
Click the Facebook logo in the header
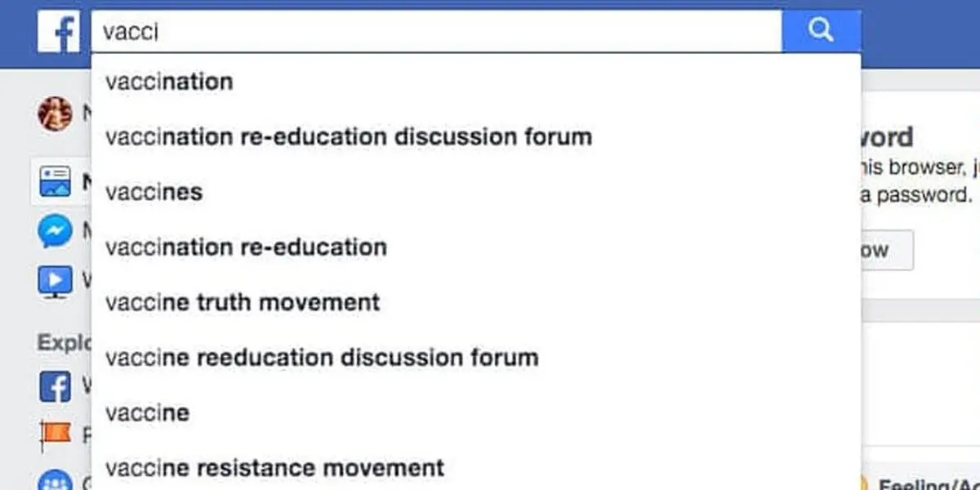(x=59, y=32)
